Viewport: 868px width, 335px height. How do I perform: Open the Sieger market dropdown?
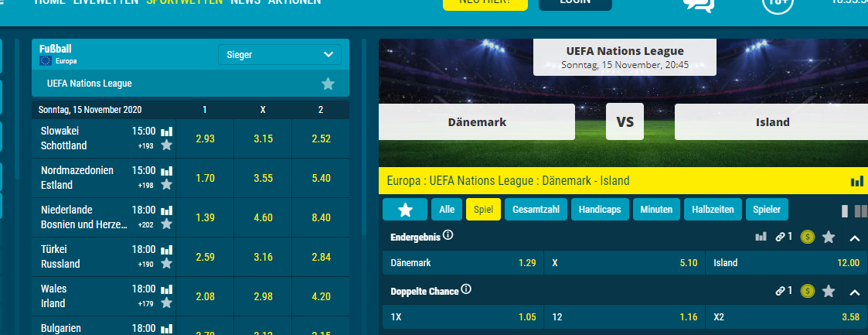(280, 55)
